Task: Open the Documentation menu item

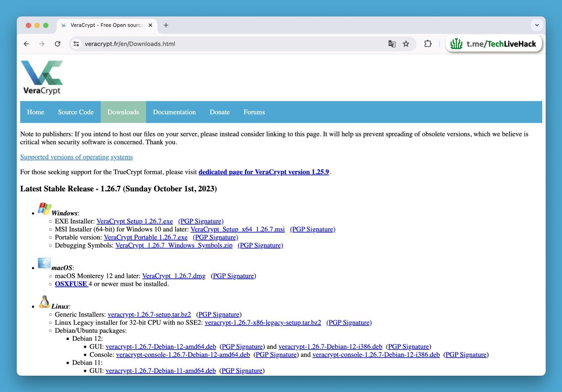Action: (x=174, y=112)
